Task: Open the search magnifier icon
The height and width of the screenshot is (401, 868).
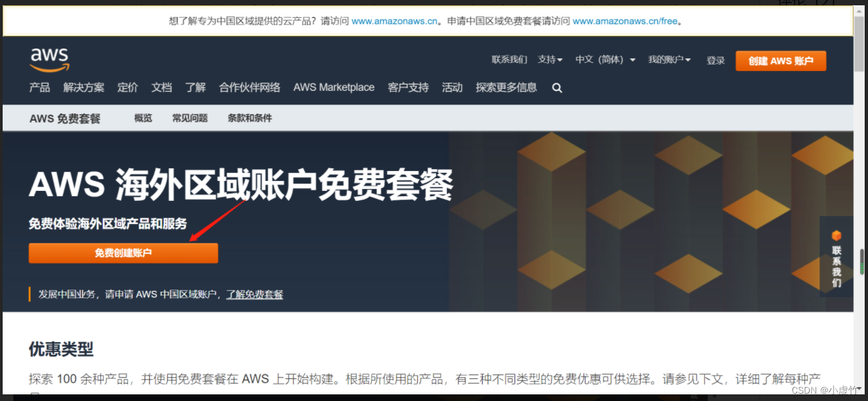Action: click(x=557, y=87)
